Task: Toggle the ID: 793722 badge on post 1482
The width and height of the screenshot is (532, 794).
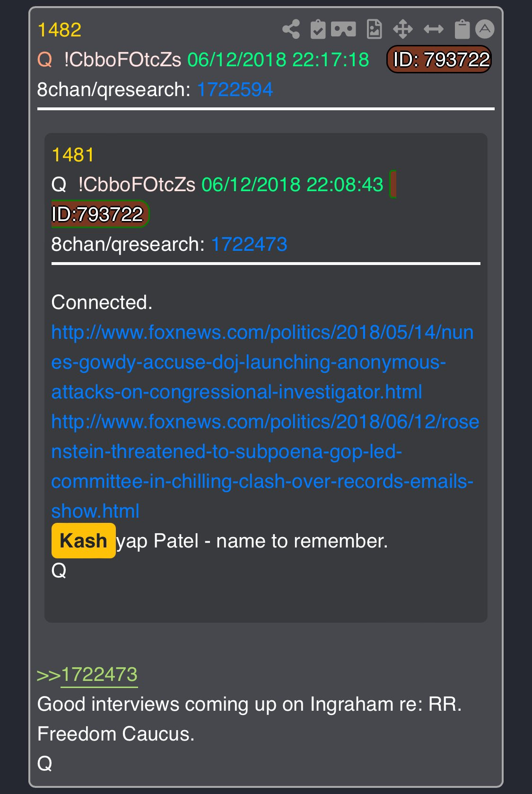Action: (439, 60)
